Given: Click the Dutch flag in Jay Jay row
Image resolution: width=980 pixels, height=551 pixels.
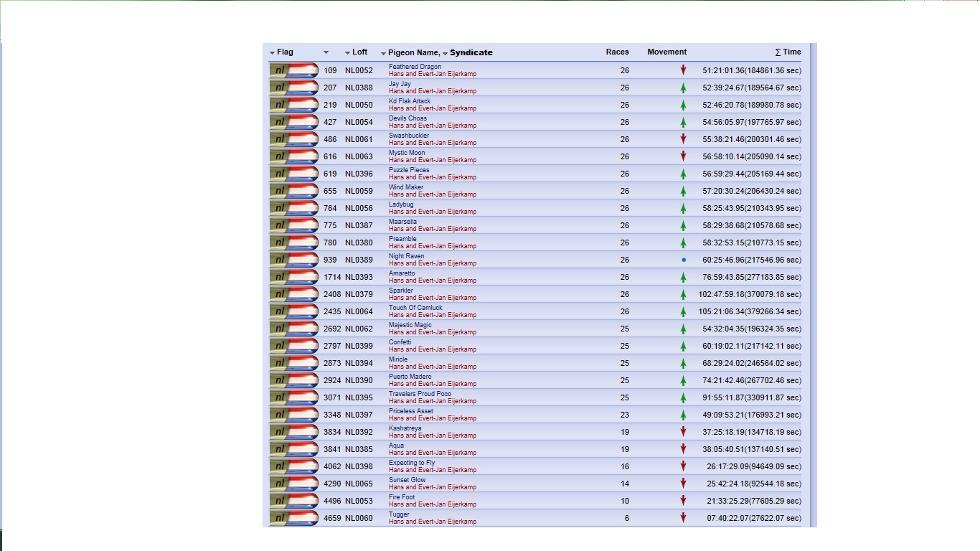Looking at the screenshot, I should point(294,88).
